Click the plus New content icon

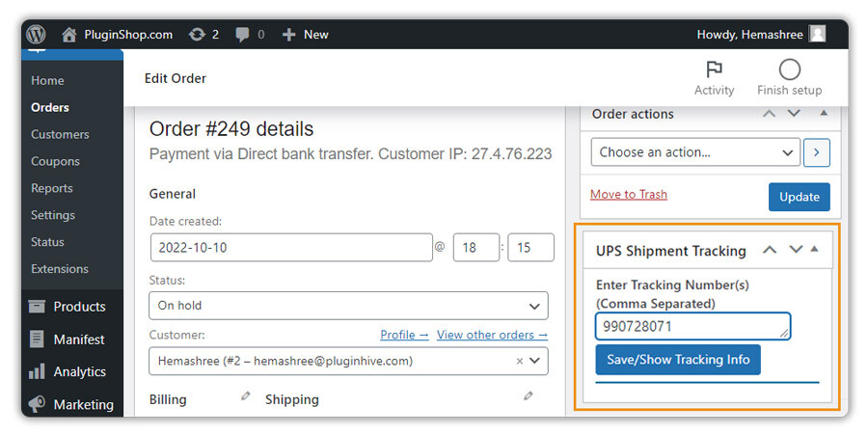coord(289,35)
